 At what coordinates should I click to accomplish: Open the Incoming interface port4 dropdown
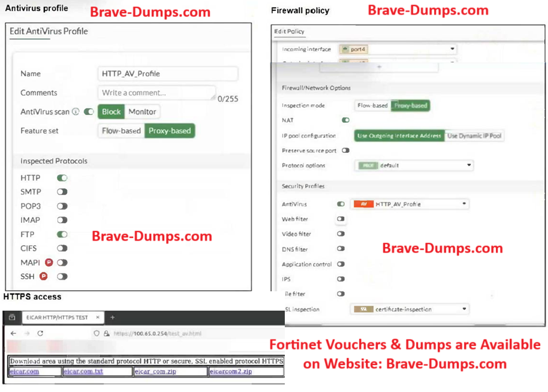click(x=397, y=49)
